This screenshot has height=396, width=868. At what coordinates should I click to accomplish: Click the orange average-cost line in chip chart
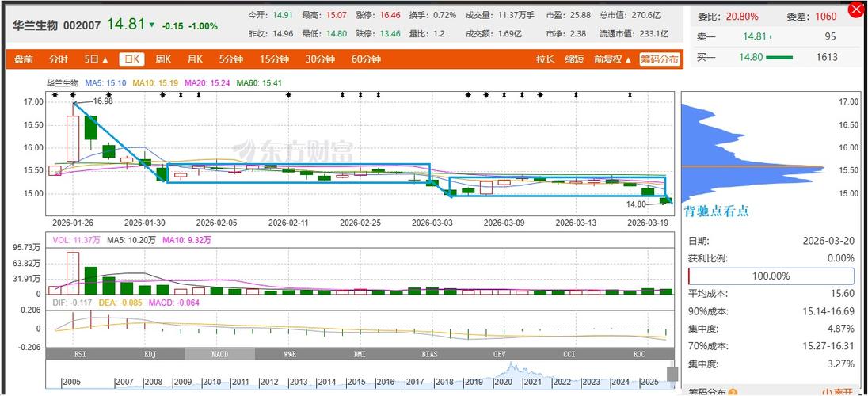[x=752, y=166]
